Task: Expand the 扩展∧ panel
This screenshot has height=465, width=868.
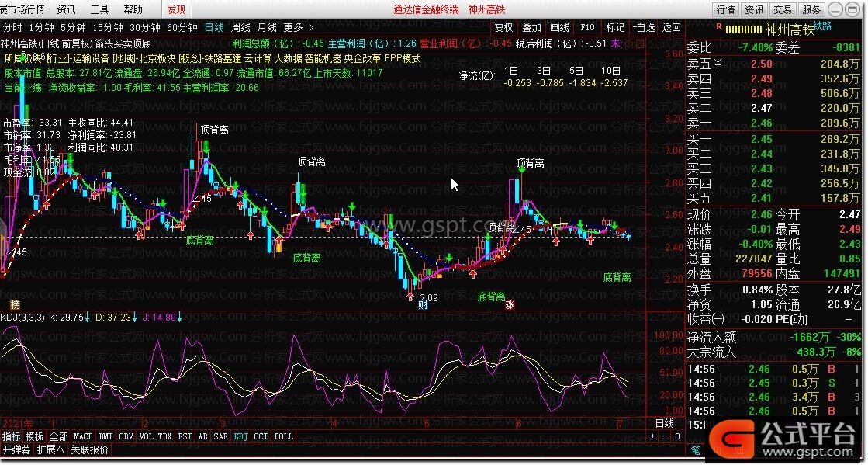Action: point(51,449)
